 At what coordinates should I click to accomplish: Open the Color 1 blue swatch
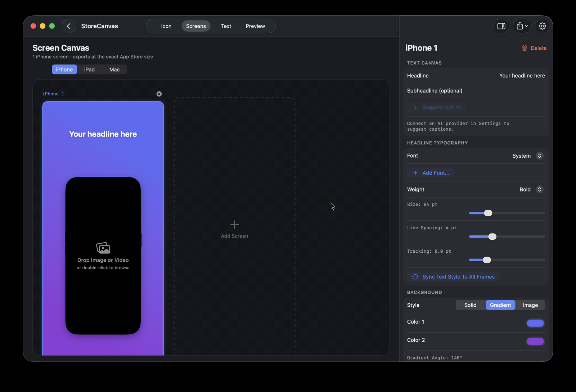point(535,323)
